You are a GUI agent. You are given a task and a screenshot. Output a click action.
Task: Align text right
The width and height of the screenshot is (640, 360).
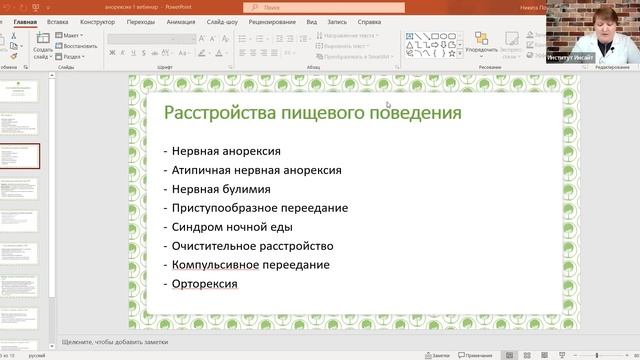264,53
